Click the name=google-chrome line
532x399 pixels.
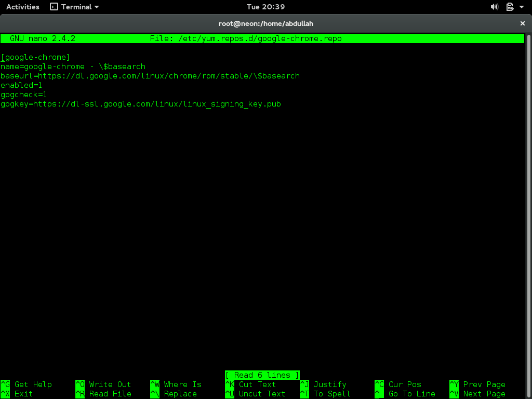click(x=73, y=66)
